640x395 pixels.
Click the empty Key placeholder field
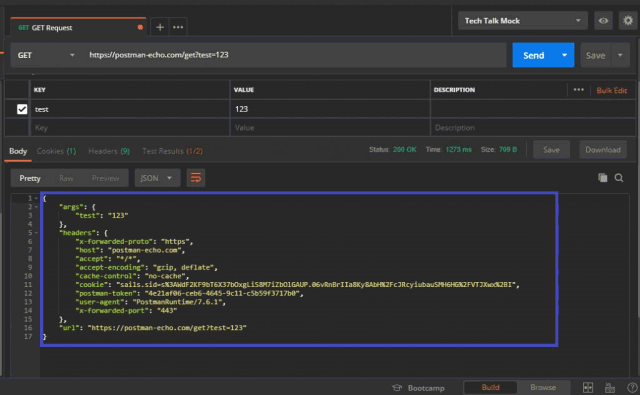130,128
